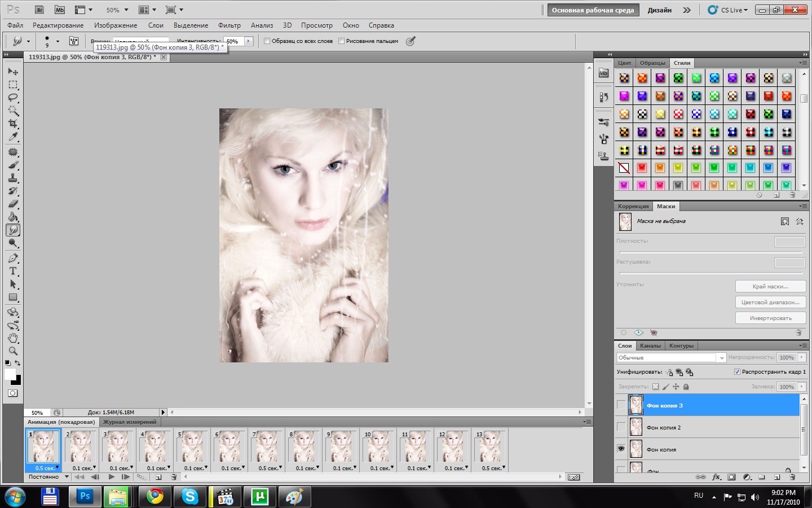Screen dimensions: 812x508
Task: Open the blend mode 'Обычные' dropdown
Action: 671,357
